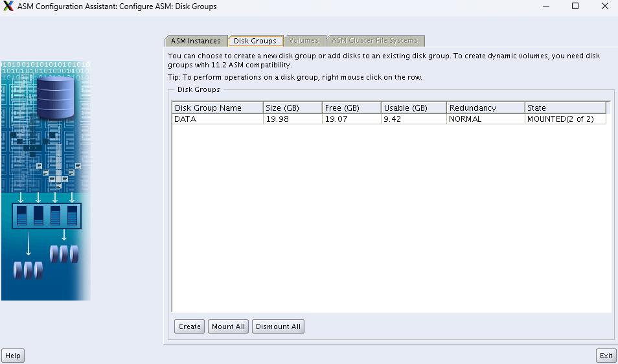Click the State column header

565,108
